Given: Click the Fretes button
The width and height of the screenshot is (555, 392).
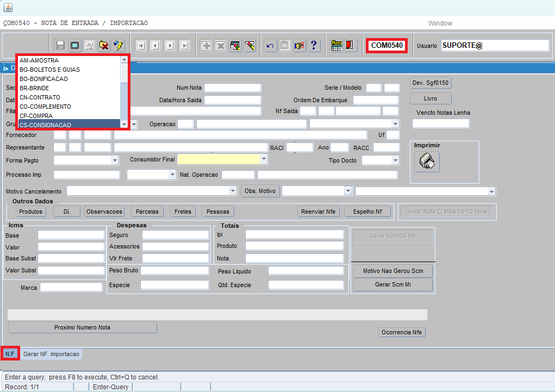Looking at the screenshot, I should (x=183, y=211).
